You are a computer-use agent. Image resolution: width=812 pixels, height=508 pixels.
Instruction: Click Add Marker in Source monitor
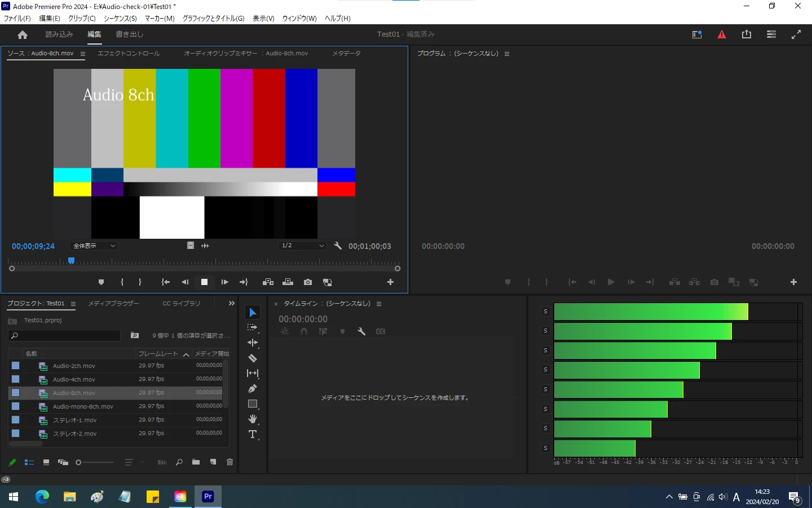101,282
